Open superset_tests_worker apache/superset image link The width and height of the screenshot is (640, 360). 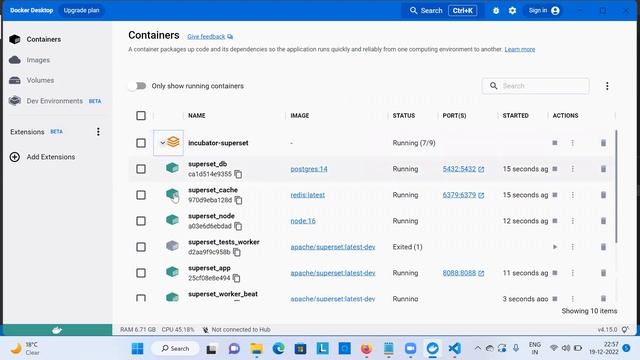coord(333,247)
